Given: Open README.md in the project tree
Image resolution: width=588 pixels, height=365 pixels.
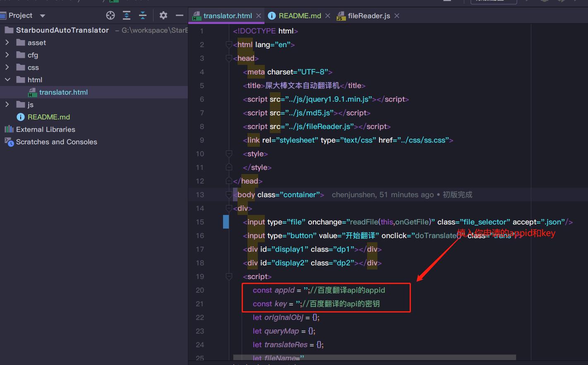Looking at the screenshot, I should click(94, 117).
